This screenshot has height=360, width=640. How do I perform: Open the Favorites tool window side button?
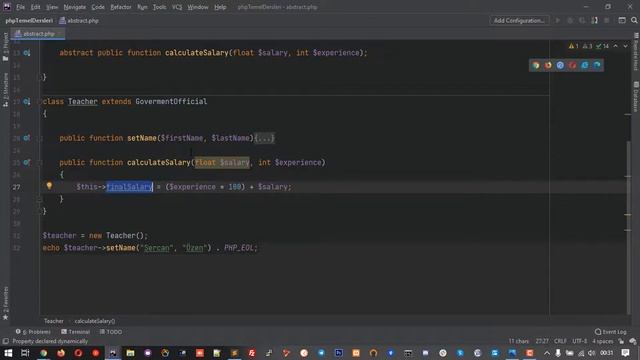[x=5, y=303]
